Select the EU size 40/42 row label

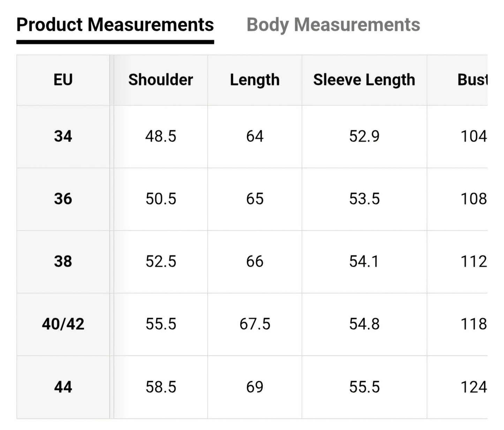[63, 324]
